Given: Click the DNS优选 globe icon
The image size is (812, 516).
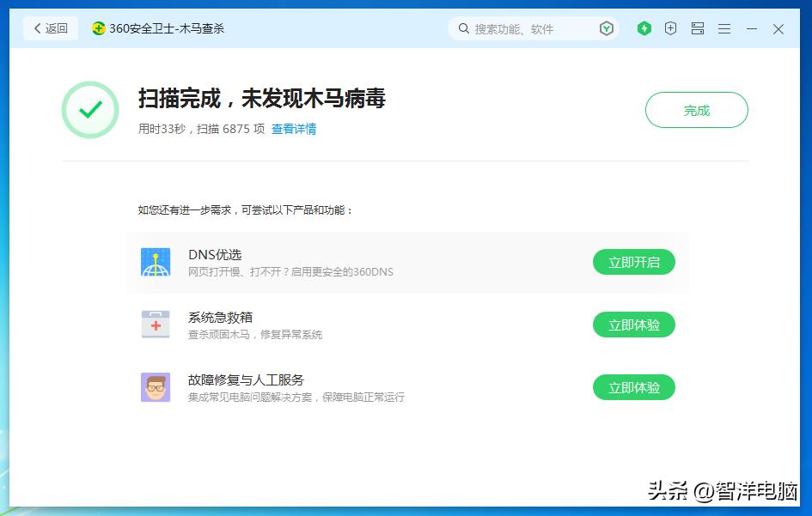Looking at the screenshot, I should (x=156, y=262).
